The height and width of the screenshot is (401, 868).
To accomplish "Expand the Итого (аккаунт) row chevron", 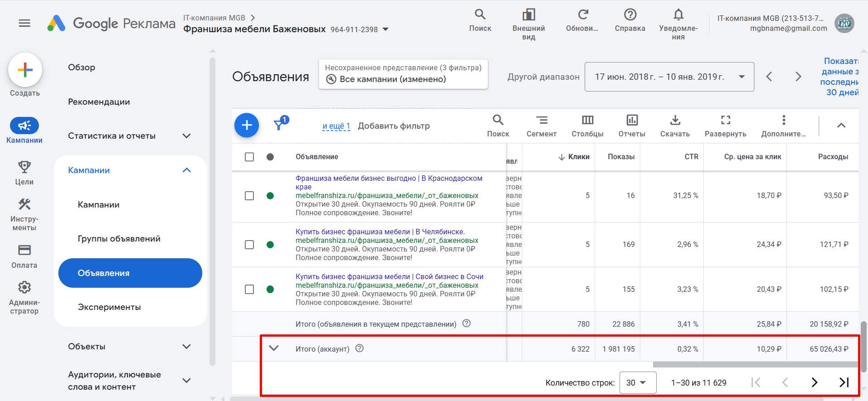I will 274,348.
